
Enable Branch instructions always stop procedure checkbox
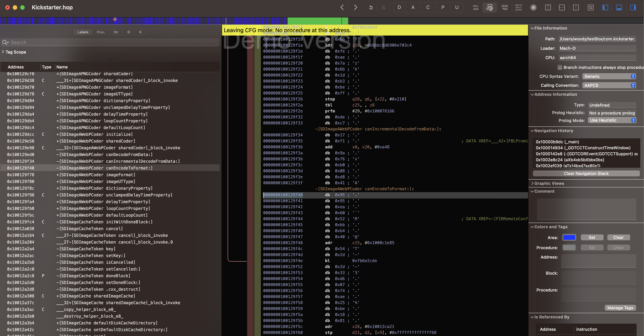coord(560,67)
